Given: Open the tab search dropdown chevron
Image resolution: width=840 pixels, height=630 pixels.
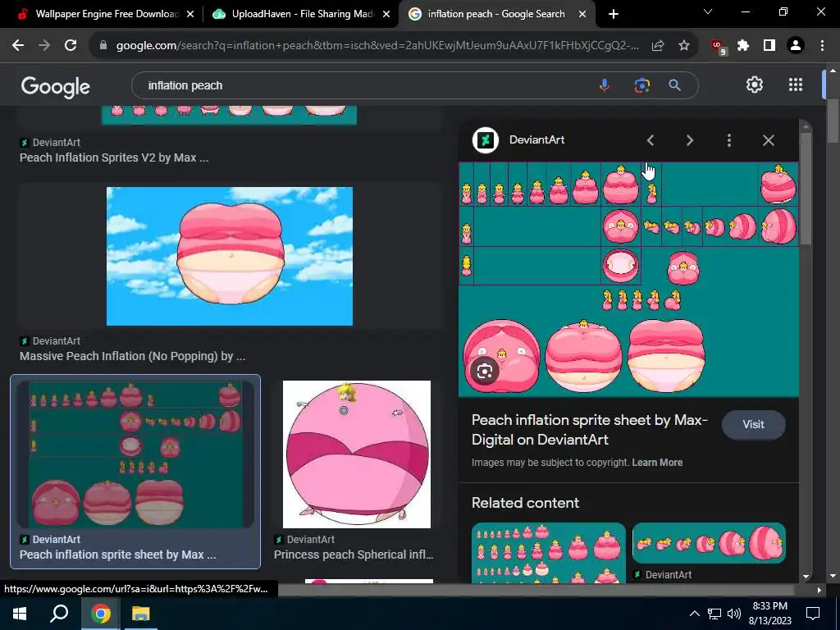Looking at the screenshot, I should [708, 11].
